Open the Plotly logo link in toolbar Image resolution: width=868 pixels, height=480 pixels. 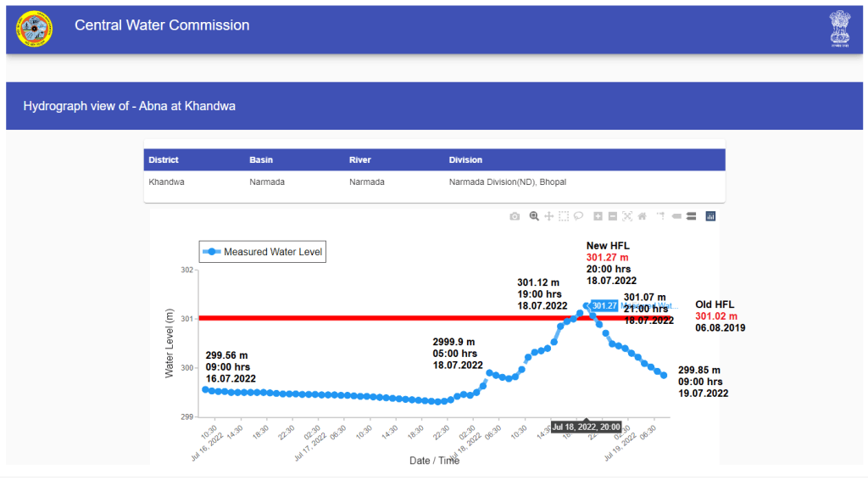click(710, 216)
